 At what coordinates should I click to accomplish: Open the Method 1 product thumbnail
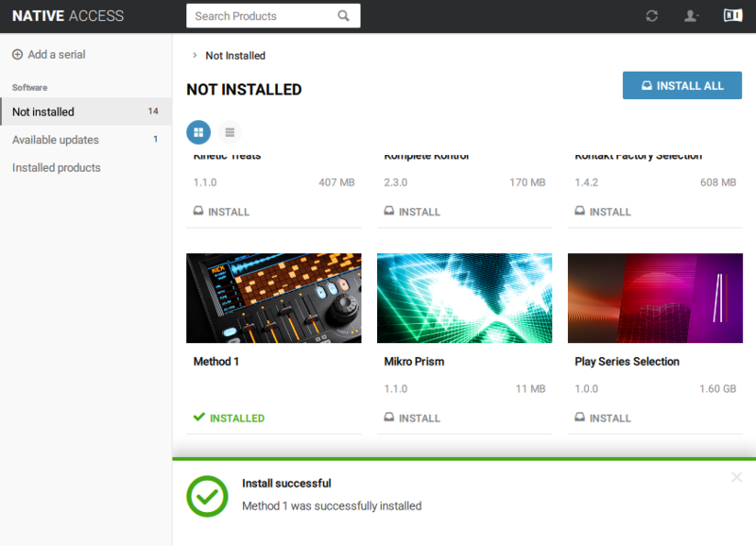coord(274,298)
